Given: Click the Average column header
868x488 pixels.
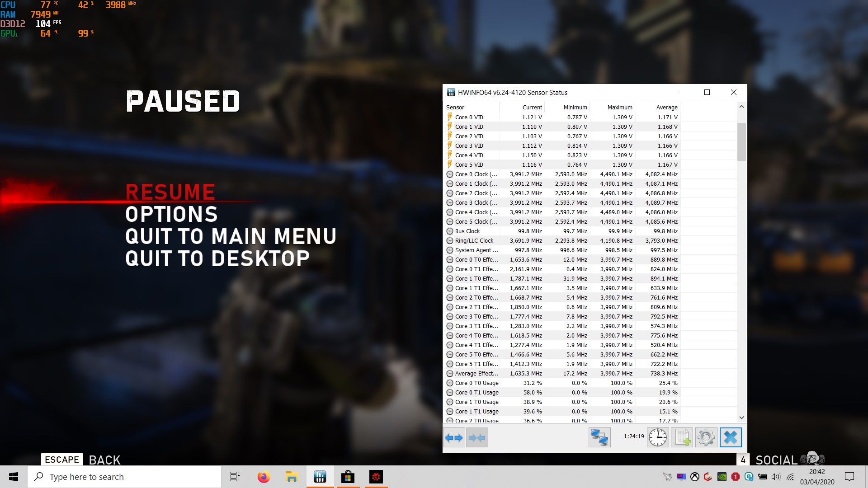Looking at the screenshot, I should tap(658, 107).
